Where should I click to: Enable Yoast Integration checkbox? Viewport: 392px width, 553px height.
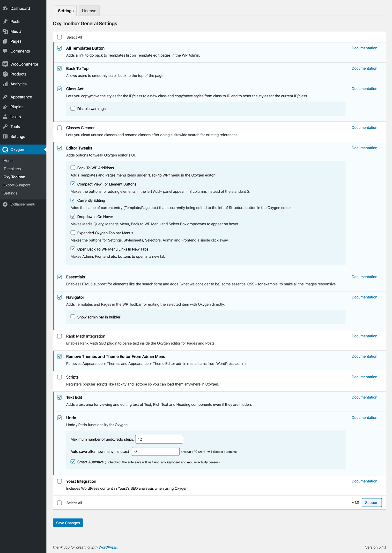pyautogui.click(x=59, y=481)
